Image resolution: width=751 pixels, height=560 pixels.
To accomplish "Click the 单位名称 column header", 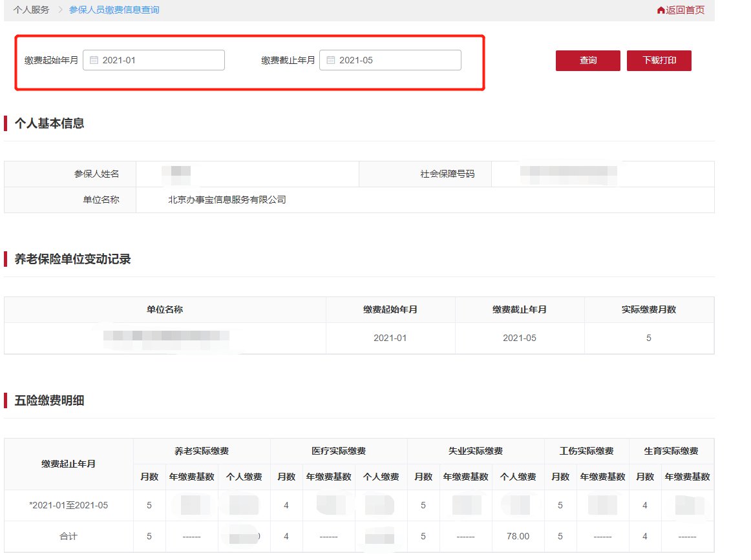I will point(165,309).
